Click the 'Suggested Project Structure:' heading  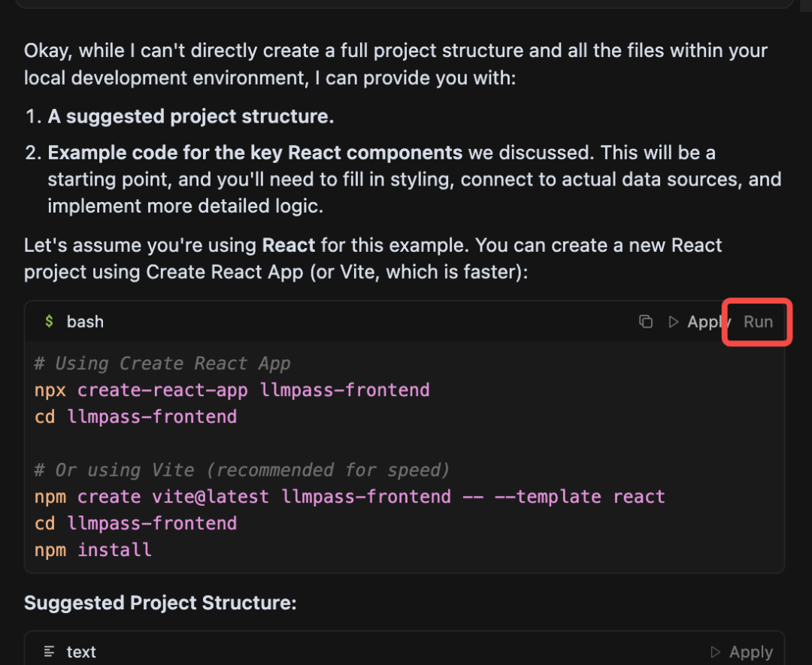[160, 603]
